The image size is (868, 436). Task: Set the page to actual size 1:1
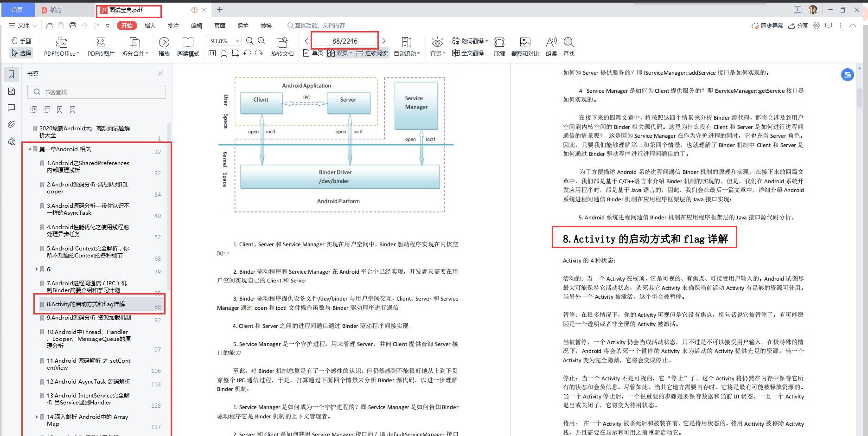coord(212,53)
